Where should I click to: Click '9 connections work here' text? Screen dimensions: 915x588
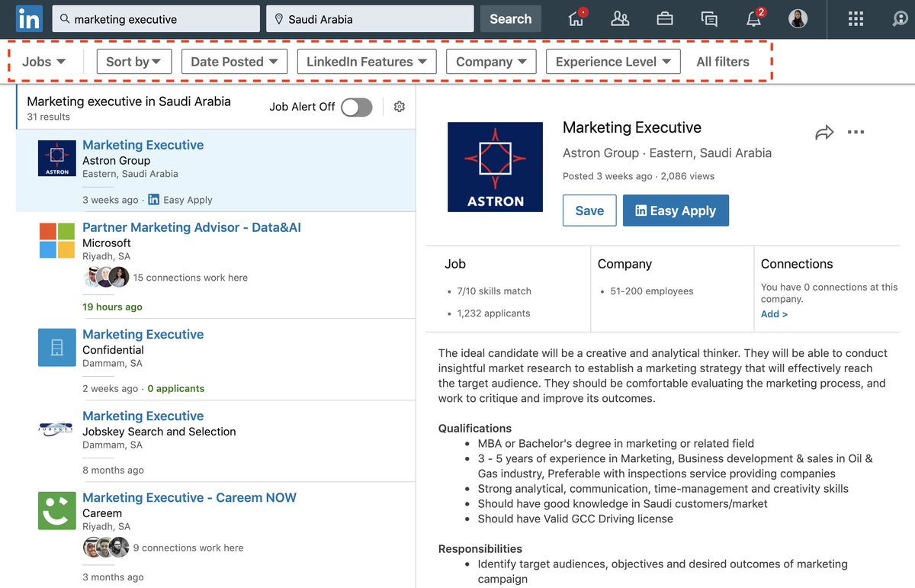click(188, 548)
